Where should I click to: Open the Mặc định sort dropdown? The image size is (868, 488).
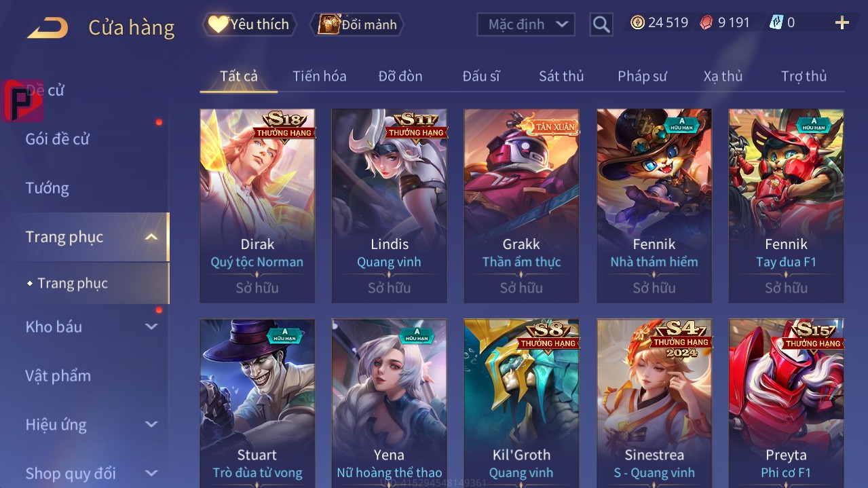point(526,24)
